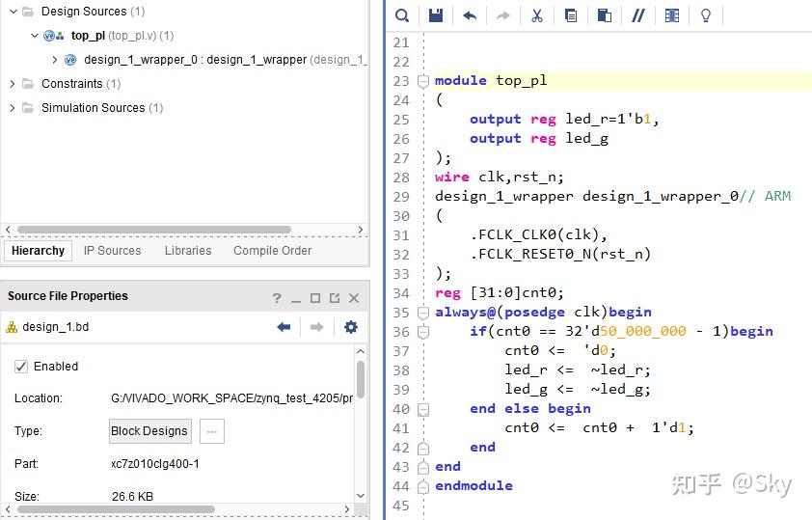Click the top_pl Verilog module icon
Image resolution: width=812 pixels, height=520 pixels.
tap(53, 36)
